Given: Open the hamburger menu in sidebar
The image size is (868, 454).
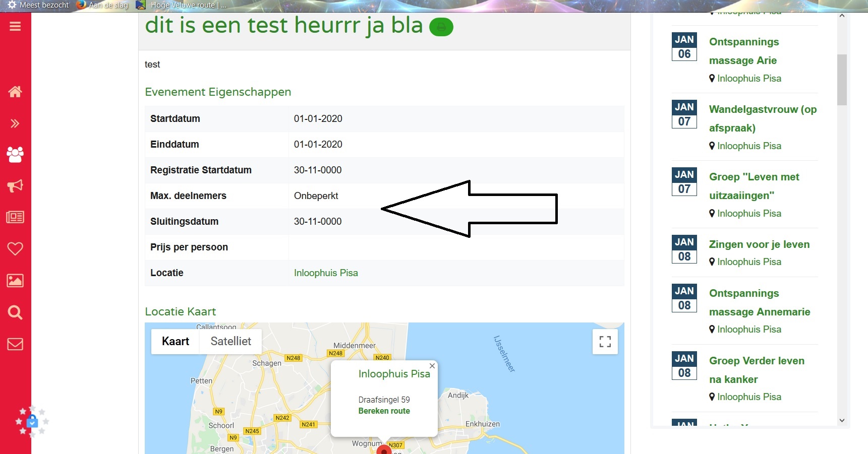Looking at the screenshot, I should click(15, 26).
